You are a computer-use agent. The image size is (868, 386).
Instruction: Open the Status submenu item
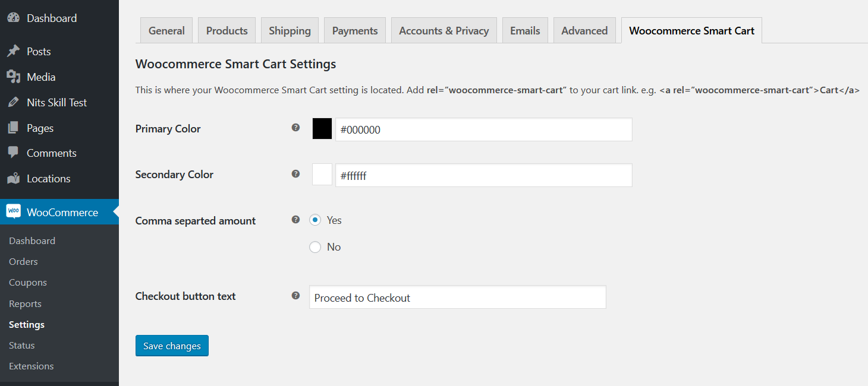click(x=22, y=345)
